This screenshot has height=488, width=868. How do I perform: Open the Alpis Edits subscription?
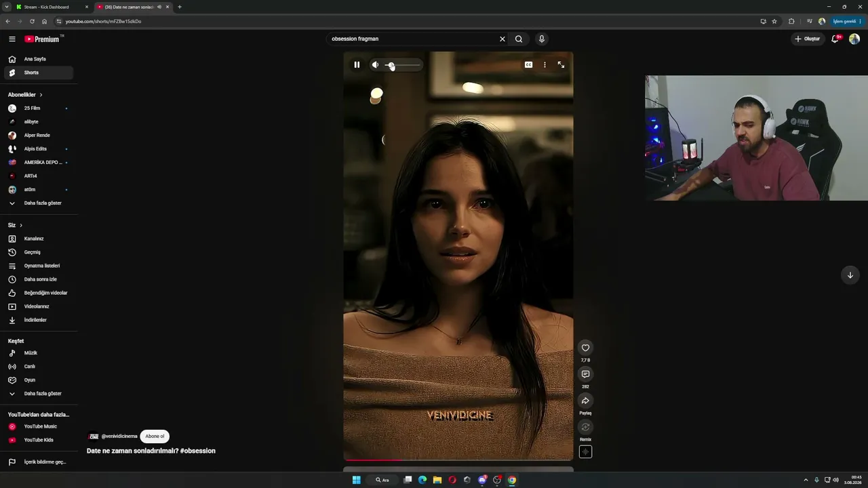39,149
